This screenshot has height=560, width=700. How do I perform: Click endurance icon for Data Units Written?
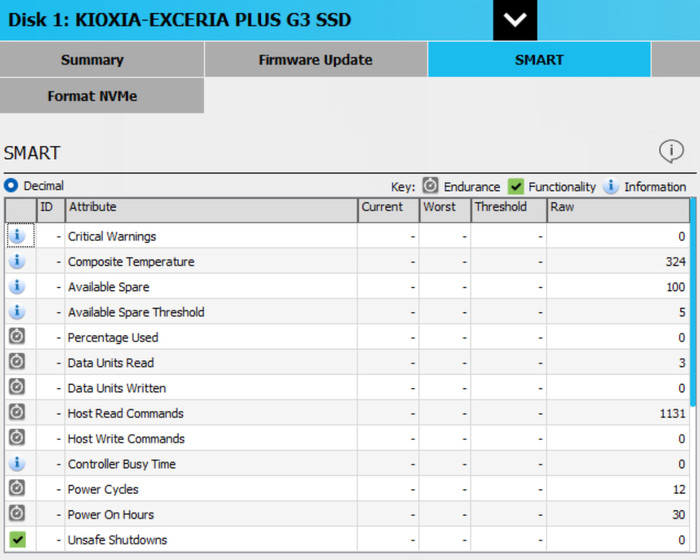(x=17, y=386)
